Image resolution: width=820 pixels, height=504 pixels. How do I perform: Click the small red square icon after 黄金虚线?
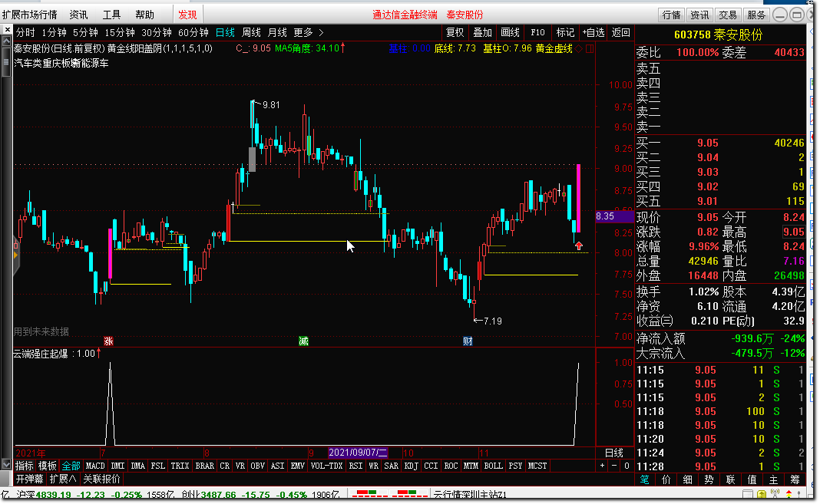[x=590, y=48]
